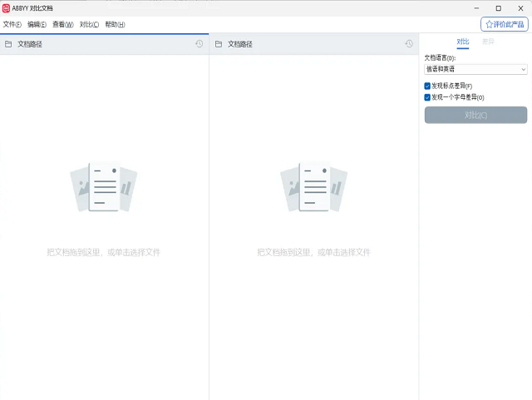The height and width of the screenshot is (400, 532).
Task: Click the 评价此产品 button
Action: [x=505, y=24]
